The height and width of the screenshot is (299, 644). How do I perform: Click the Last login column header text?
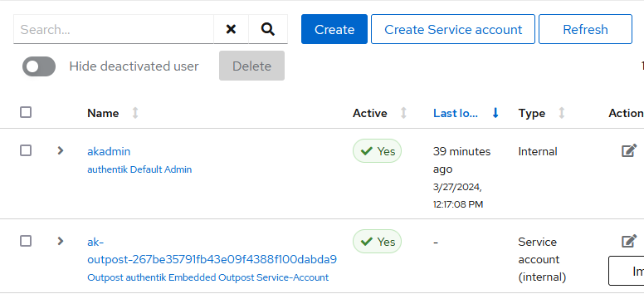point(456,113)
